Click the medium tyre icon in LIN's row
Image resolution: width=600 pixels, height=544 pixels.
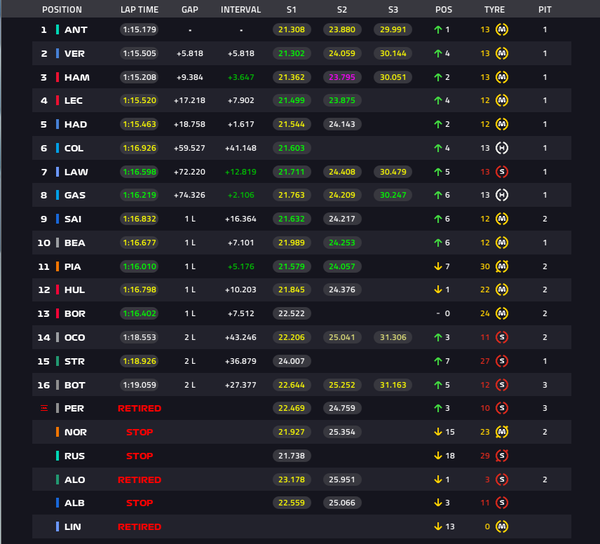point(502,527)
